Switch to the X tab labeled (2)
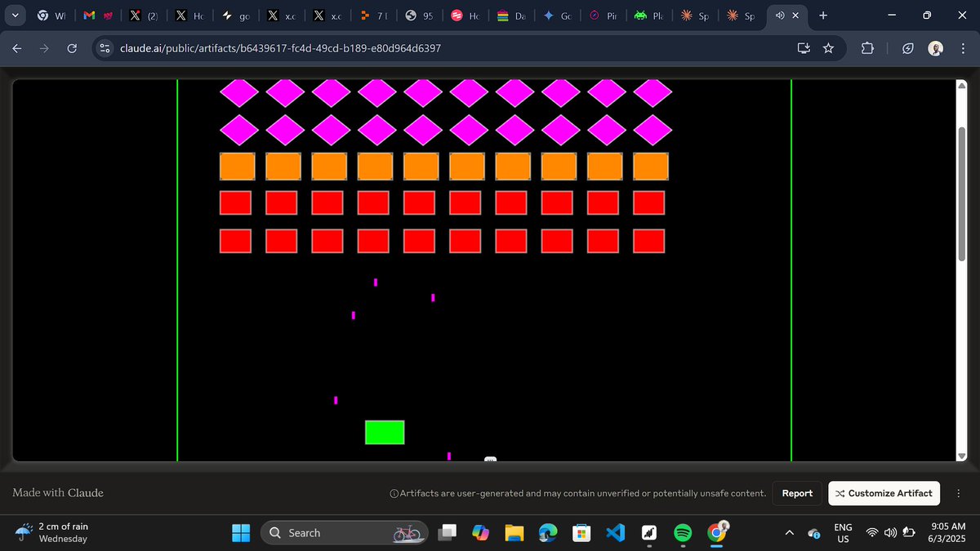The image size is (980, 551). pos(146,16)
